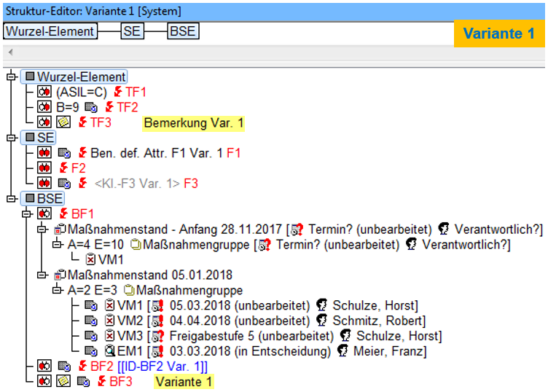Viewport: 548px width, 392px height.
Task: Select the red TF3 label
Action: click(x=101, y=122)
